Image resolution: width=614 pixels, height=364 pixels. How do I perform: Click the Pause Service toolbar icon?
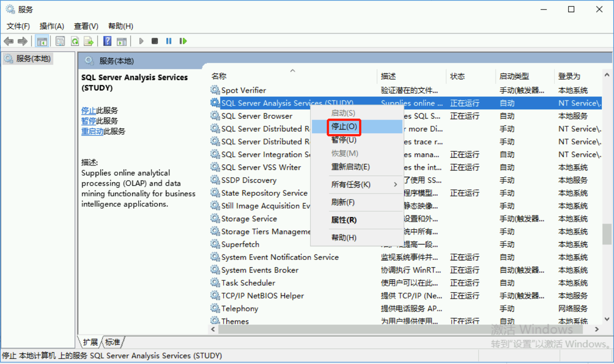coord(169,41)
